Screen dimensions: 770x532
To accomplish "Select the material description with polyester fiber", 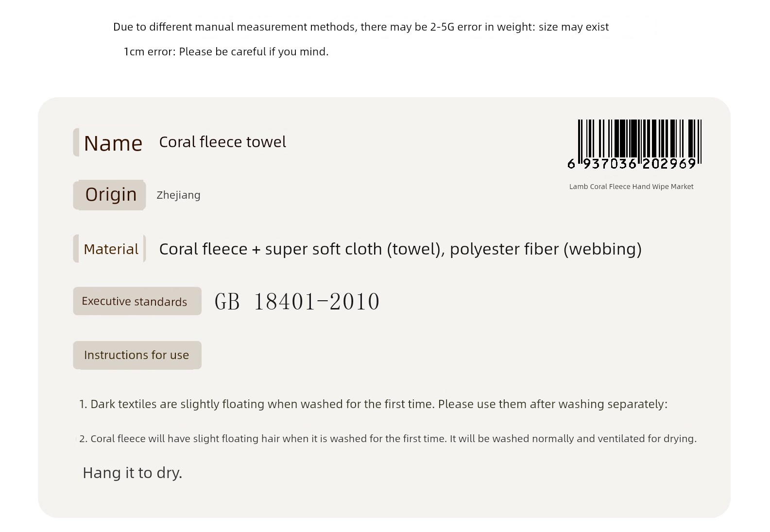I will pyautogui.click(x=400, y=249).
